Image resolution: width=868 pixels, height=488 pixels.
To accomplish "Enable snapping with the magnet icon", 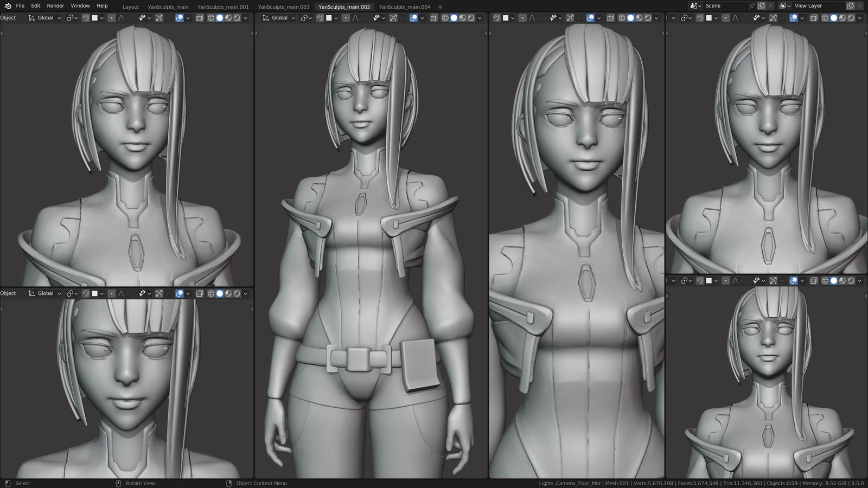I will pos(86,17).
